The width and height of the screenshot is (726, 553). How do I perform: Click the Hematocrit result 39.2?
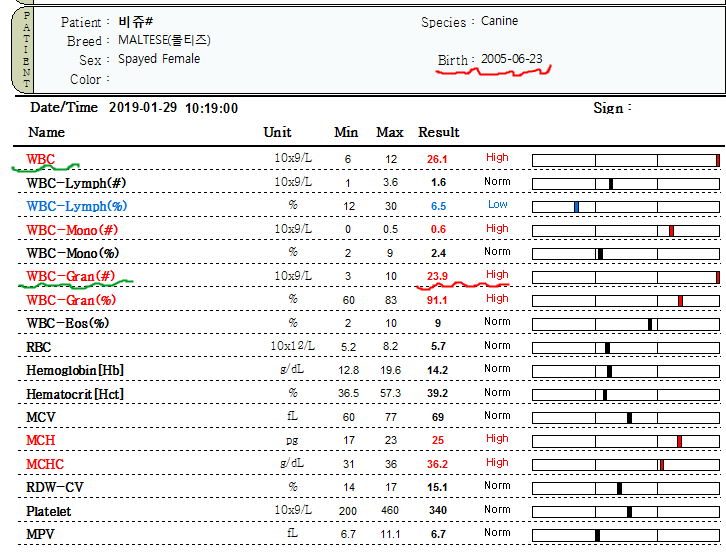437,394
